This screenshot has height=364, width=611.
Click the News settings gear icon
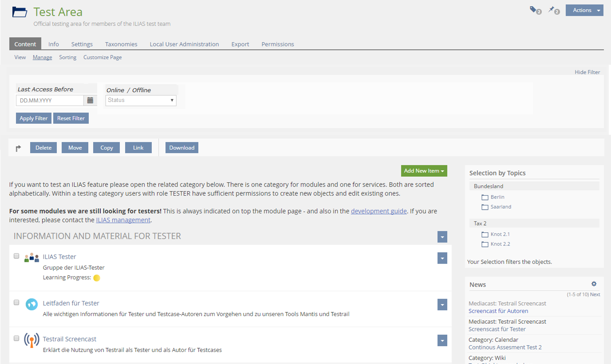(x=594, y=284)
